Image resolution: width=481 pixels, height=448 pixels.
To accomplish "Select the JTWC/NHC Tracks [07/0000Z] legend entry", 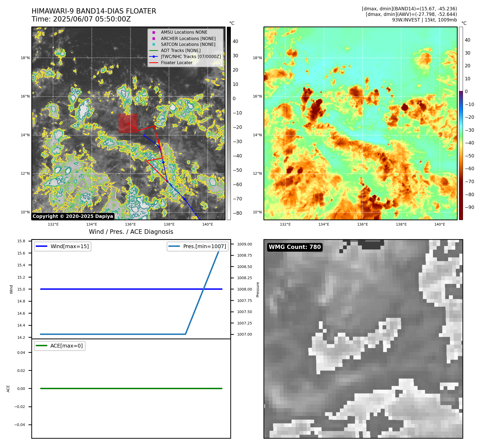I will click(x=191, y=57).
